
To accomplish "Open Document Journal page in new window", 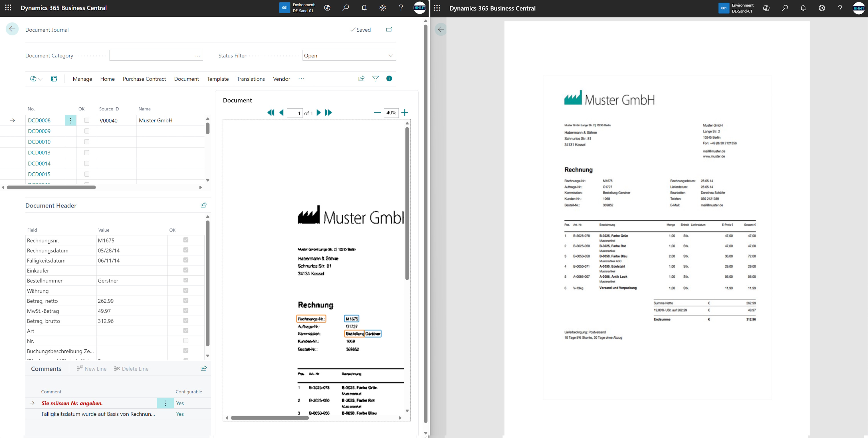I will (389, 30).
